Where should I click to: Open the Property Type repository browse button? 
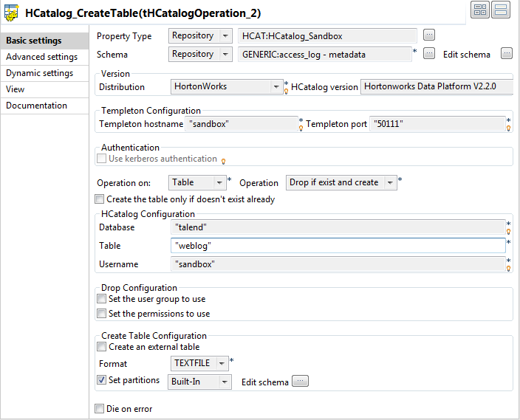coord(429,35)
